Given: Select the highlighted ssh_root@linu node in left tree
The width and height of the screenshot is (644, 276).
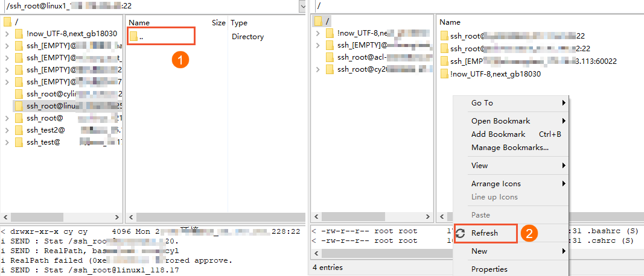Looking at the screenshot, I should 68,106.
